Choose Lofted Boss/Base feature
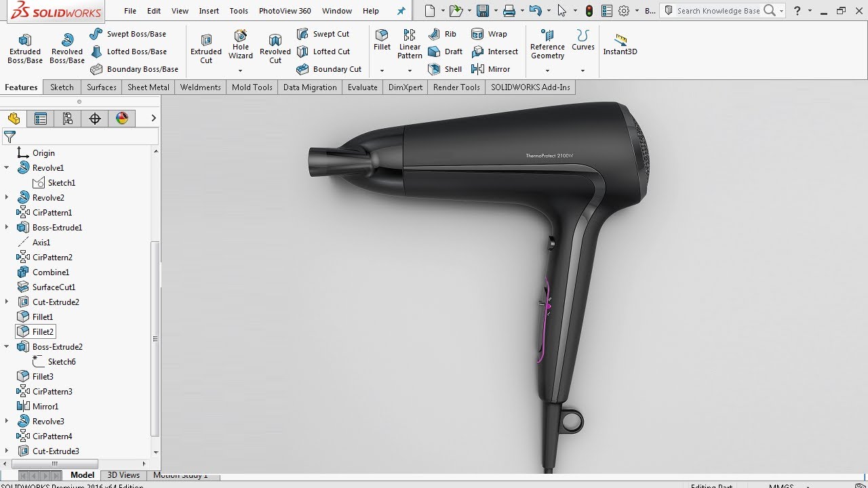This screenshot has height=488, width=868. pyautogui.click(x=128, y=52)
